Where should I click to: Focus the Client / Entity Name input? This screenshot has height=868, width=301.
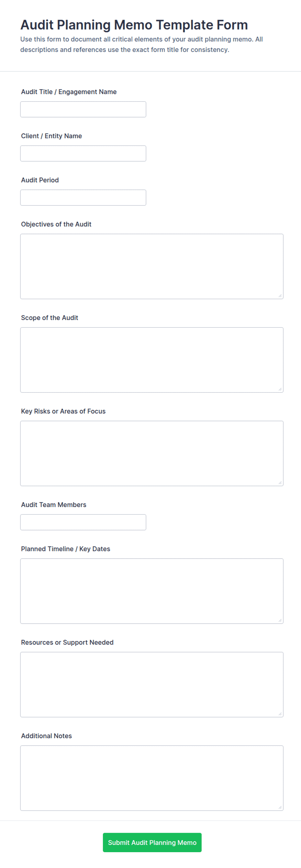[x=83, y=153]
